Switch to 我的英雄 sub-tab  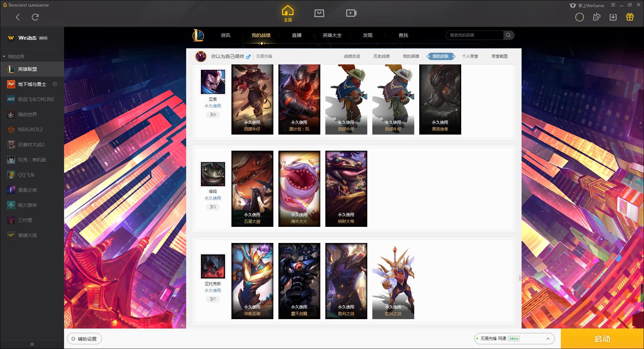pos(411,56)
